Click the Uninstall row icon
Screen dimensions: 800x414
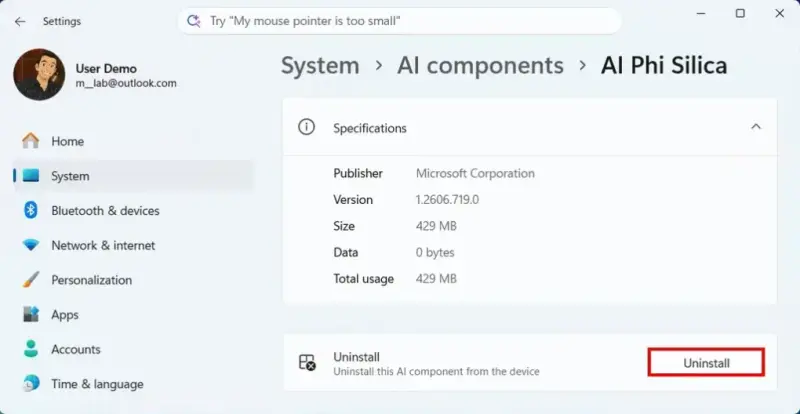point(307,362)
